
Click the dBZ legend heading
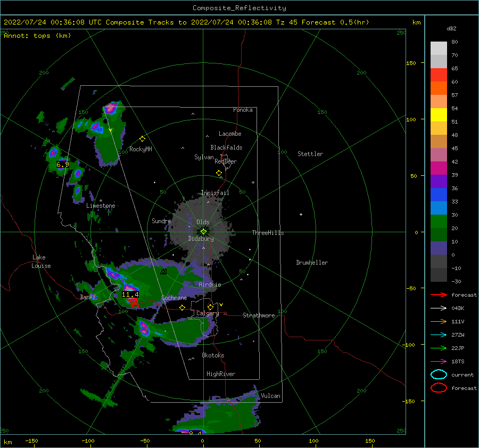[x=451, y=28]
